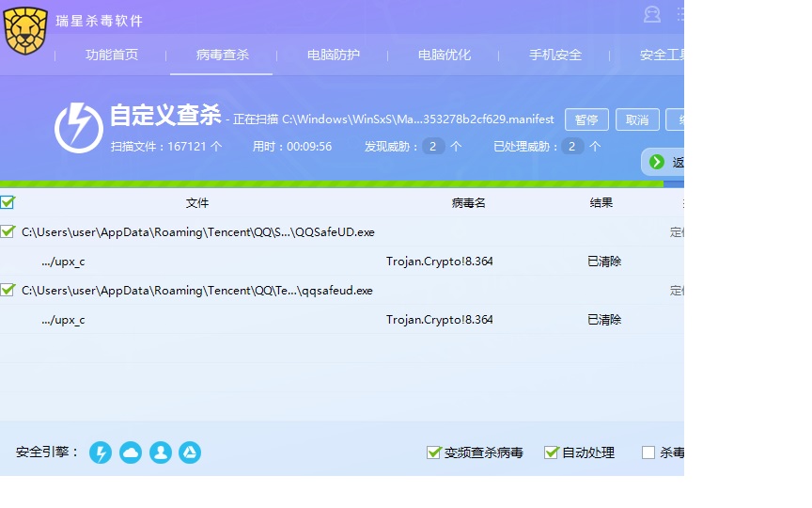This screenshot has width=812, height=508.
Task: Select the triangle recycle engine icon
Action: 190,452
